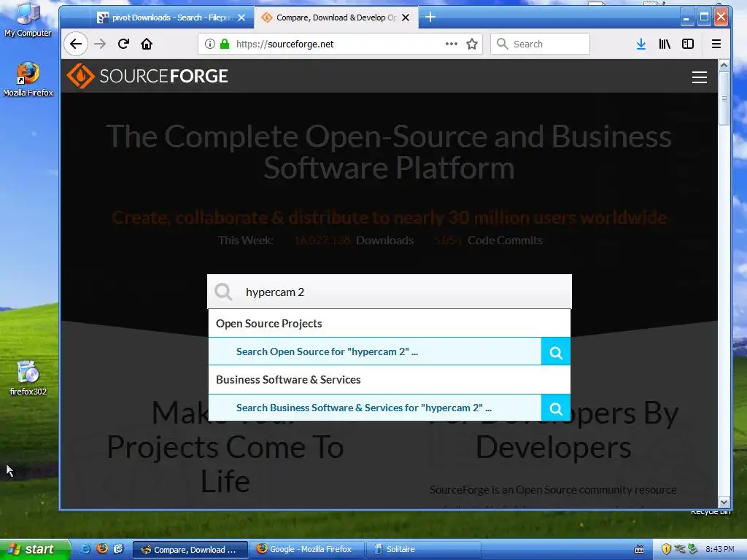This screenshot has width=747, height=560.
Task: Click the magnifier icon in hypercam search box
Action: point(223,292)
